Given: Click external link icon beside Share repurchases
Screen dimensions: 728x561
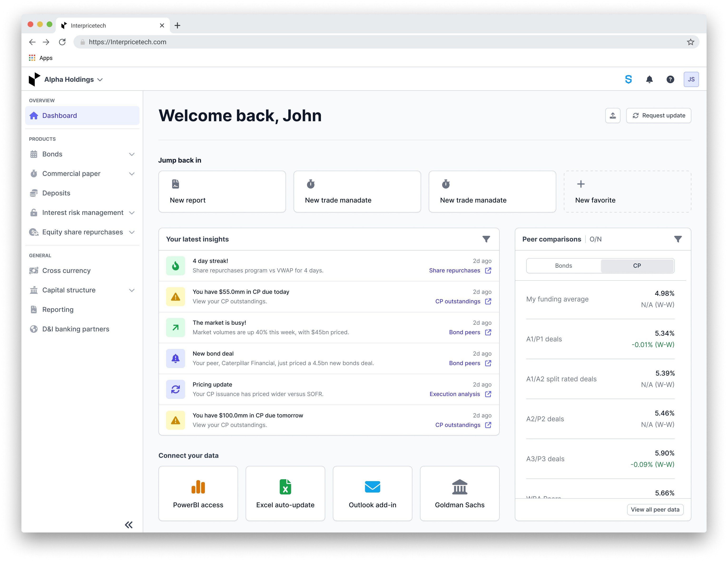Looking at the screenshot, I should click(488, 271).
